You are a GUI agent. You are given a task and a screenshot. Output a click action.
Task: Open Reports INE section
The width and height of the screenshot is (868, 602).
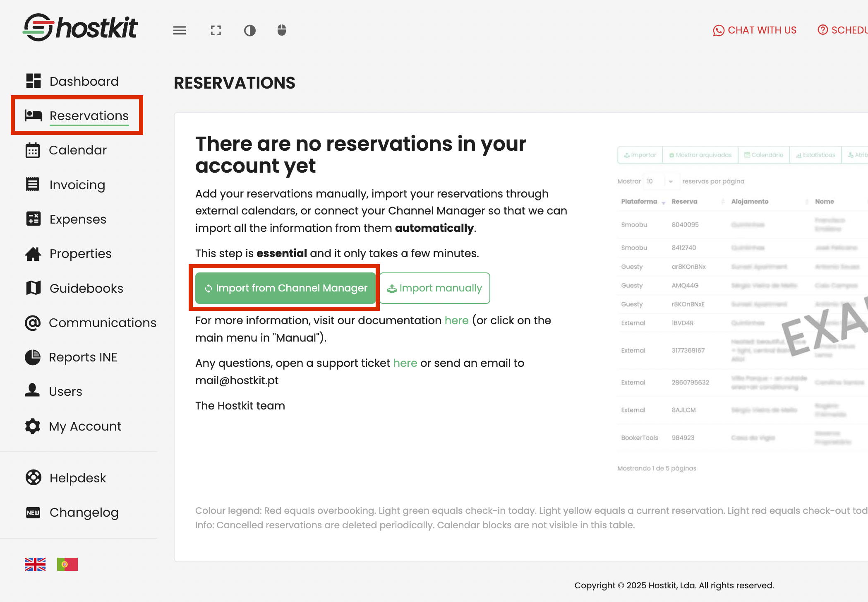[x=83, y=357]
